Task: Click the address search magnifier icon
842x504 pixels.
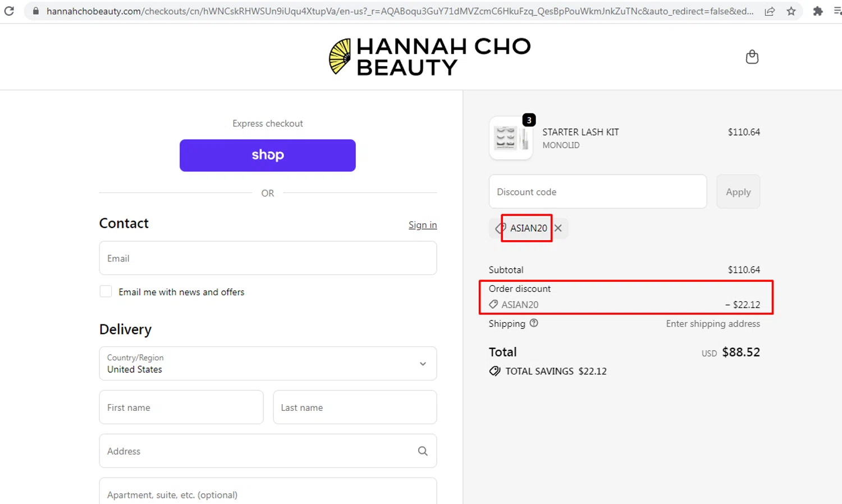Action: click(x=423, y=451)
